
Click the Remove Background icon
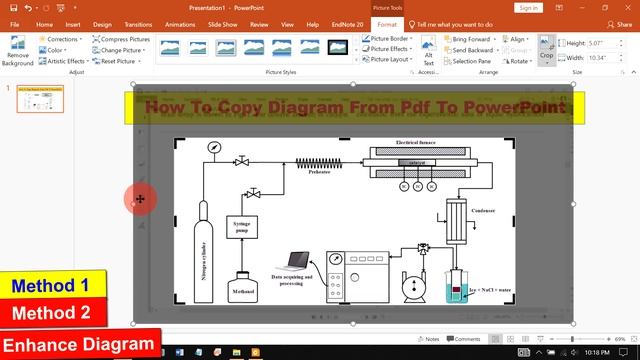click(x=18, y=51)
